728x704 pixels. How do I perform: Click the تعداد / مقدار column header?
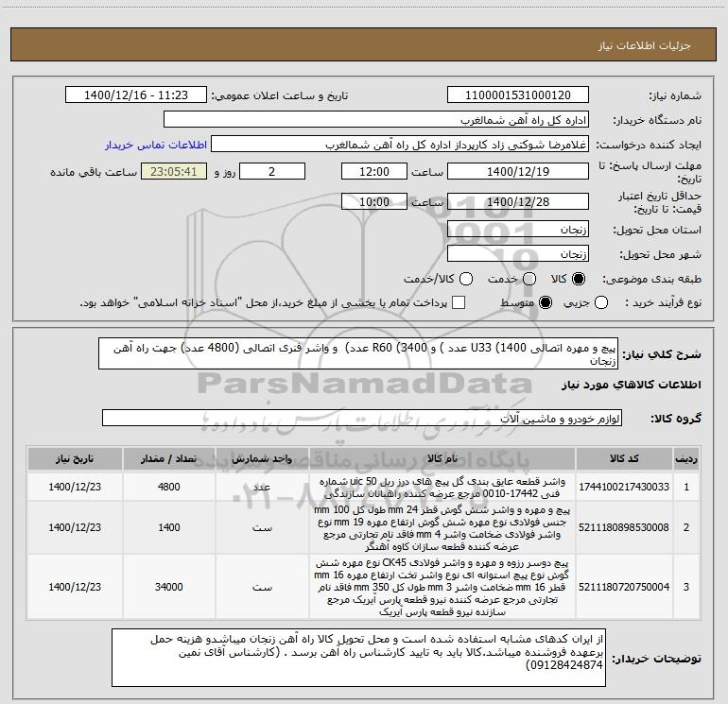(169, 459)
